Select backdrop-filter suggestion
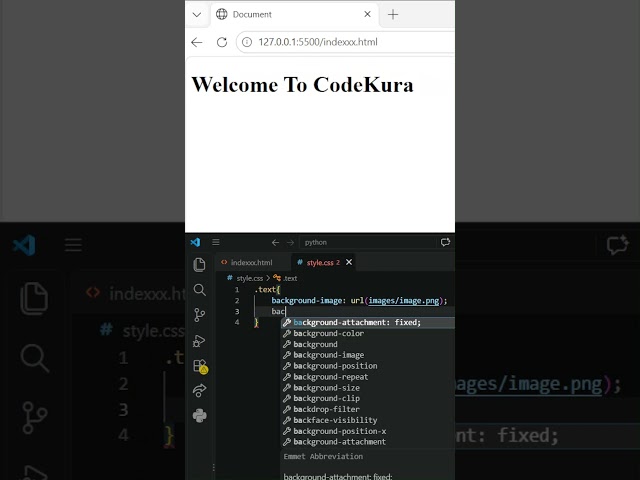The width and height of the screenshot is (640, 480). click(x=368, y=409)
